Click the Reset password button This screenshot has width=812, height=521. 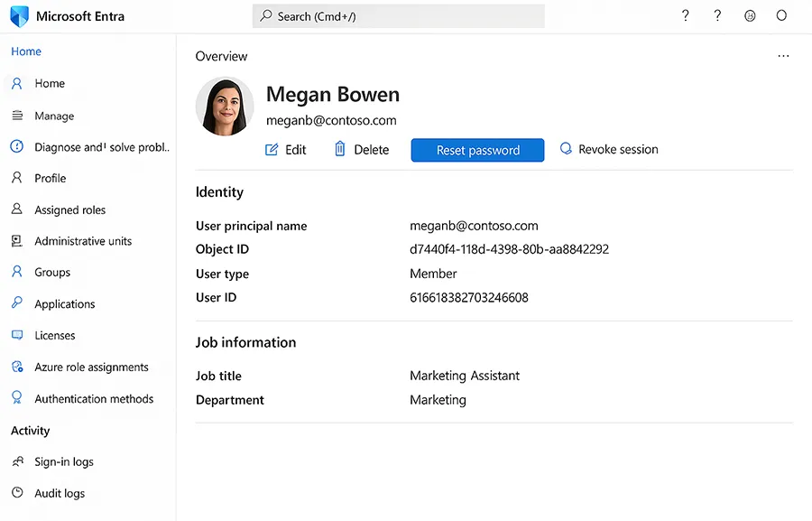pos(477,150)
